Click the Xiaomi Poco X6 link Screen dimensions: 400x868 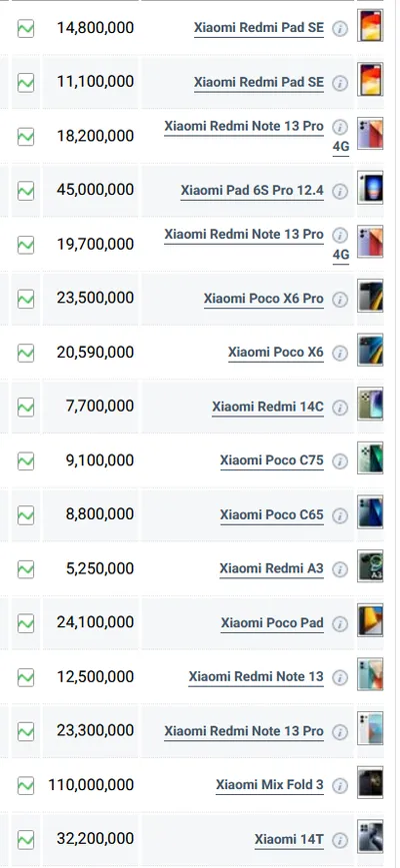click(276, 353)
